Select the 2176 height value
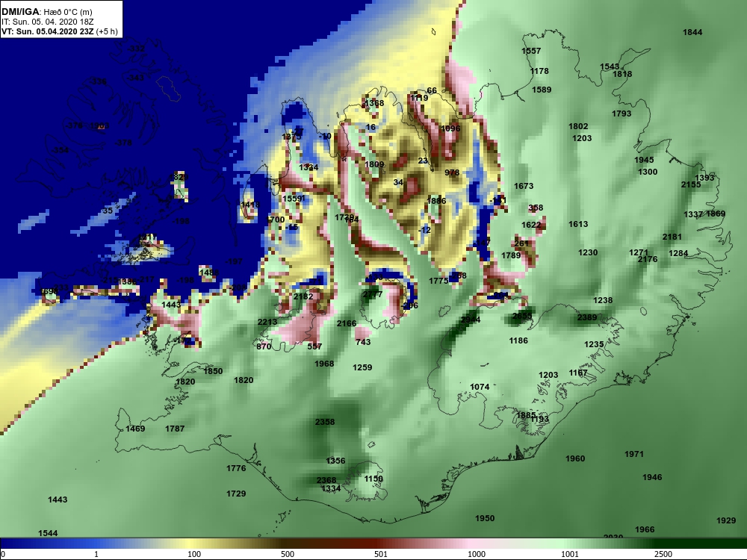This screenshot has width=747, height=560. click(x=648, y=259)
